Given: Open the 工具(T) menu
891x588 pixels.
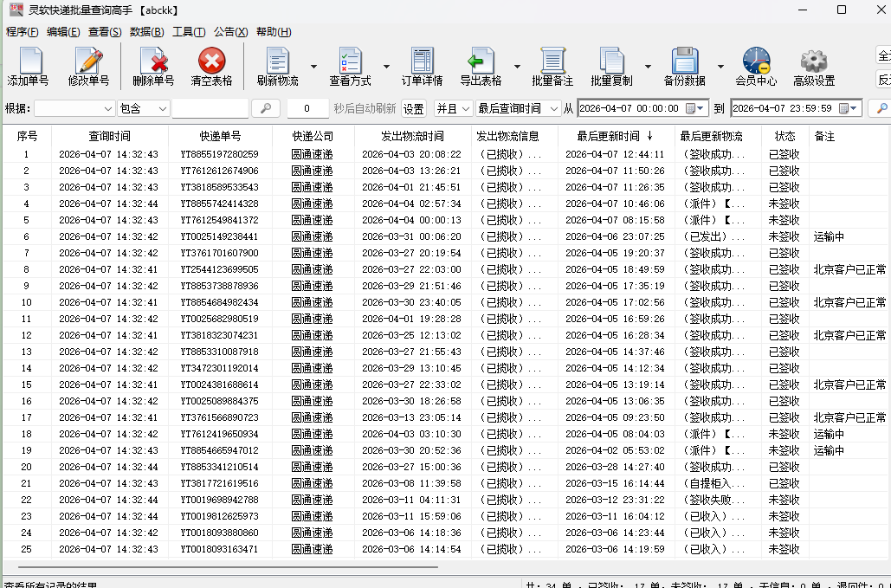Looking at the screenshot, I should (x=189, y=32).
